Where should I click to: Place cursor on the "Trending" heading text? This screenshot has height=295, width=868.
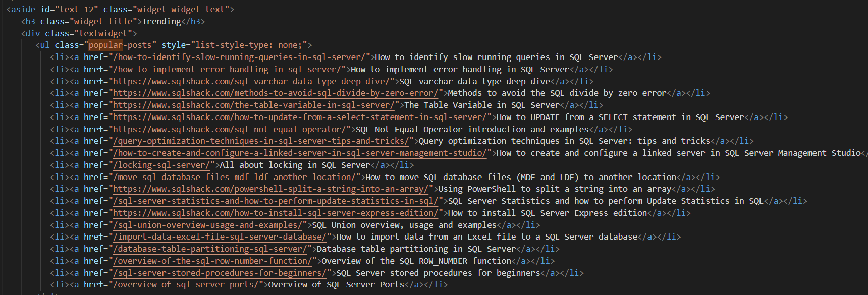pos(161,22)
